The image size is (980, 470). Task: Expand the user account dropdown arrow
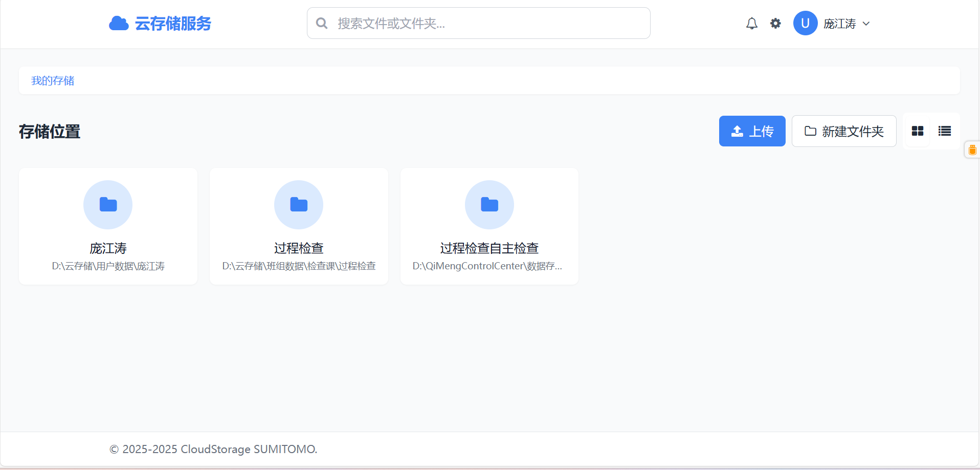pos(866,24)
